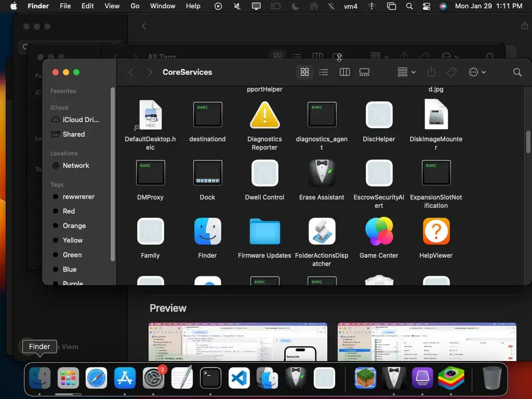Select the destinationd exec file
This screenshot has height=399, width=532.
tap(207, 115)
